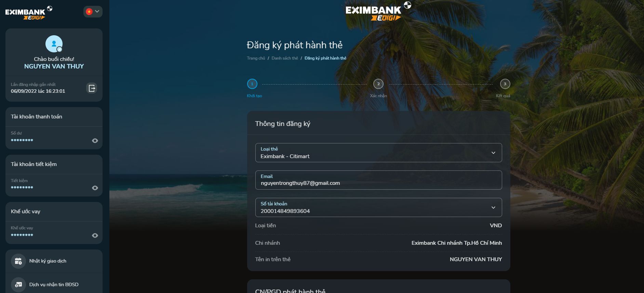
Task: Click the Nhật ký giao dịch calendar icon
Action: [x=18, y=261]
